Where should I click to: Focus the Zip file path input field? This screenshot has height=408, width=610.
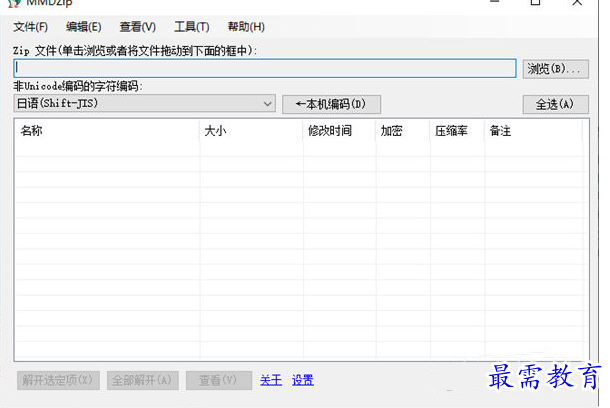tap(265, 68)
